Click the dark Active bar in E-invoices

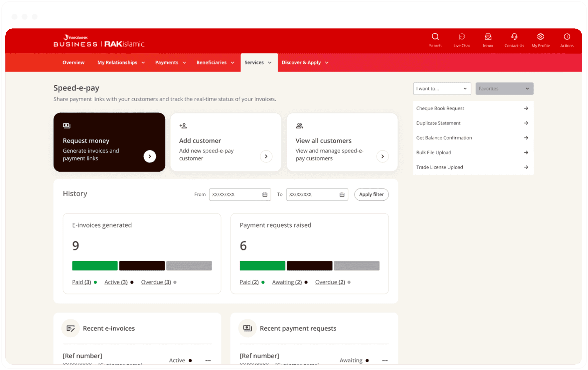142,266
